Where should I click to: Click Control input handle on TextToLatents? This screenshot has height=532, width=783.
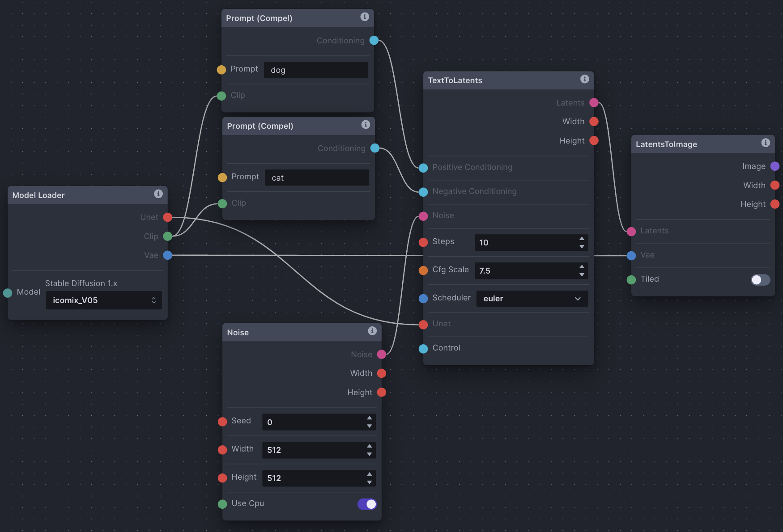pos(423,349)
